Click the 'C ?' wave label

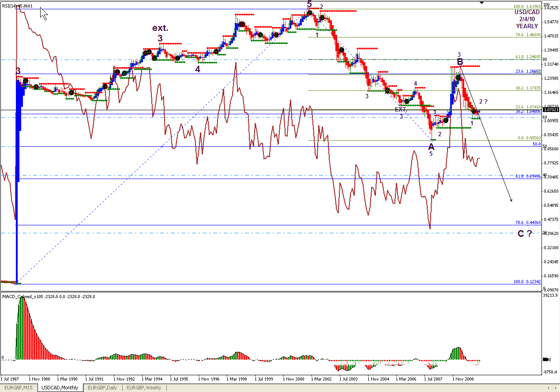point(524,234)
